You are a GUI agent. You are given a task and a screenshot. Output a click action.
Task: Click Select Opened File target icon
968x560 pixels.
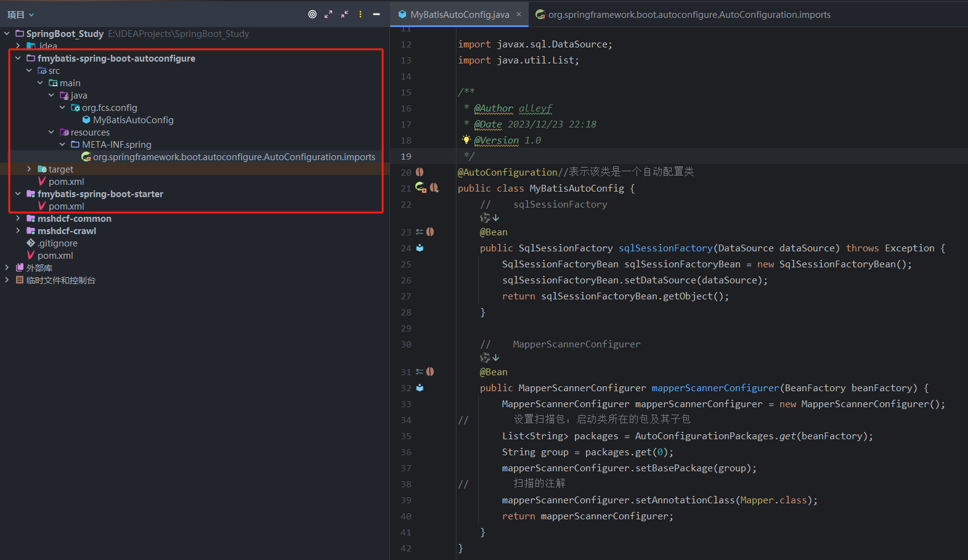pyautogui.click(x=312, y=14)
